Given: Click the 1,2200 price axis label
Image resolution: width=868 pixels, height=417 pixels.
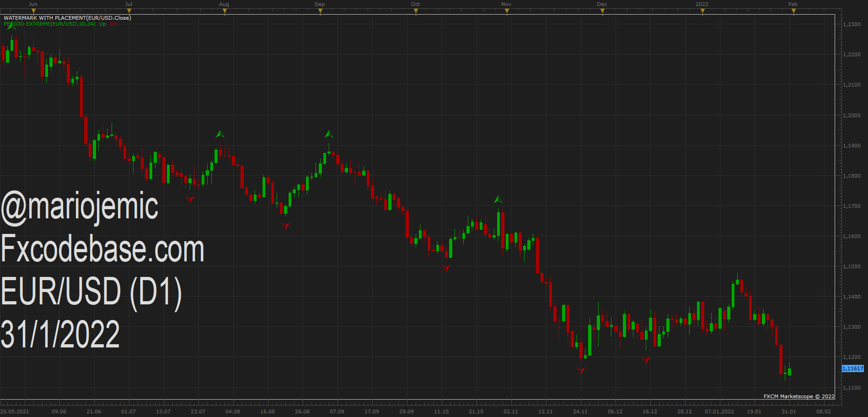Looking at the screenshot, I should tap(852, 54).
